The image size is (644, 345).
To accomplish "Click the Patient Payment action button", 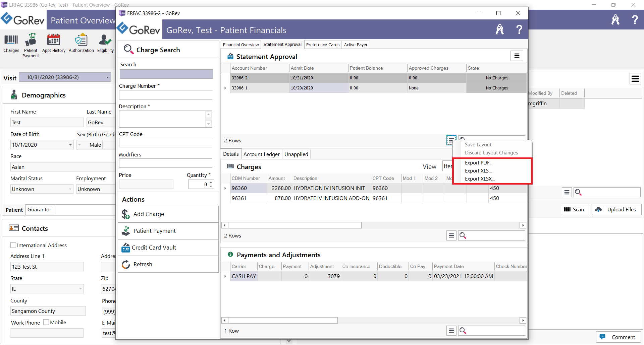I will point(168,231).
